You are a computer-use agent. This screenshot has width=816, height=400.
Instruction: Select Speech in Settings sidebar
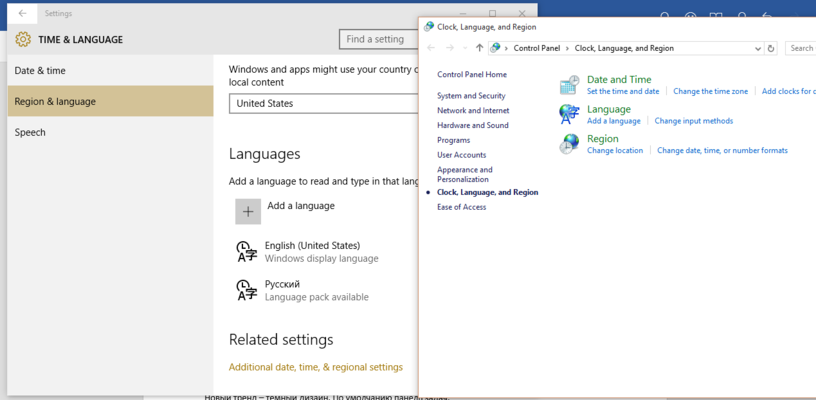[x=110, y=132]
